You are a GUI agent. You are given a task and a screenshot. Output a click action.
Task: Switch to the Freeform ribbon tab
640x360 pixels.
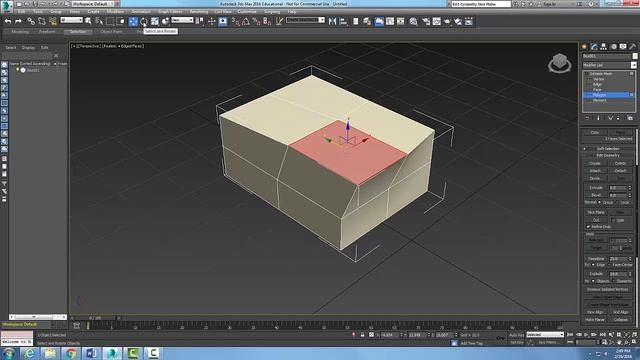(47, 31)
